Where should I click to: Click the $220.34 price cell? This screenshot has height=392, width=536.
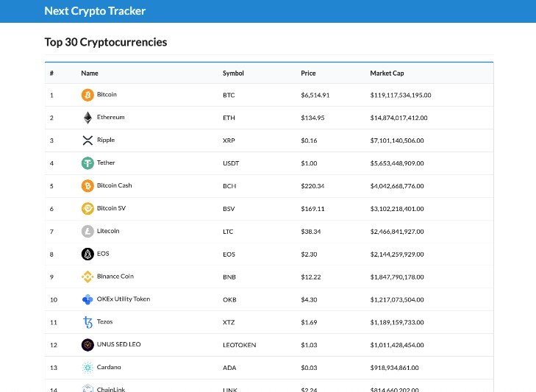[312, 186]
